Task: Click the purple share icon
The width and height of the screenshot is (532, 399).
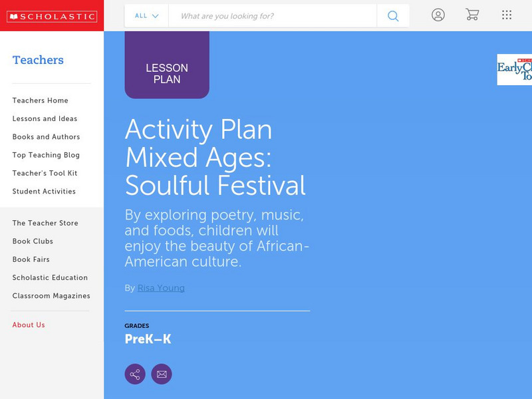Action: [134, 374]
